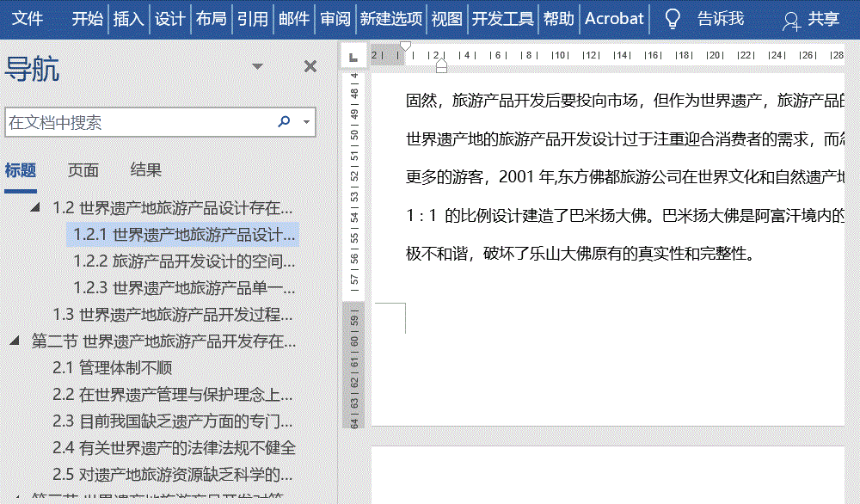This screenshot has height=504, width=860.
Task: Select the Acrobat ribbon tab
Action: coord(614,16)
